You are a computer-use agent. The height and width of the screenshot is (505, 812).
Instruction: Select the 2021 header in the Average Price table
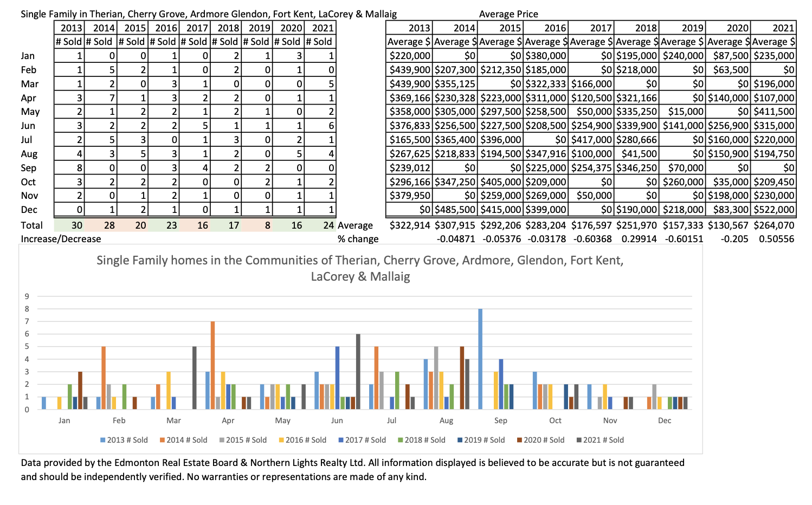[x=774, y=28]
